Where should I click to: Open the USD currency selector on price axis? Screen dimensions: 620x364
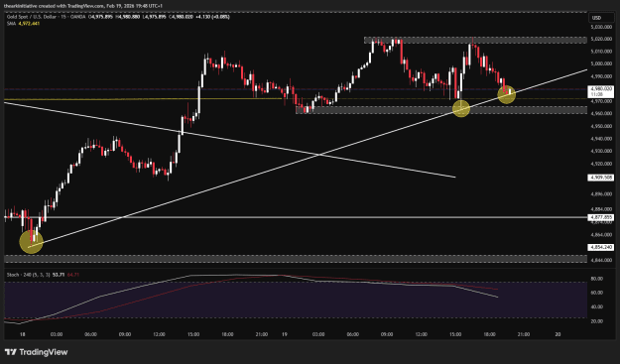[600, 18]
